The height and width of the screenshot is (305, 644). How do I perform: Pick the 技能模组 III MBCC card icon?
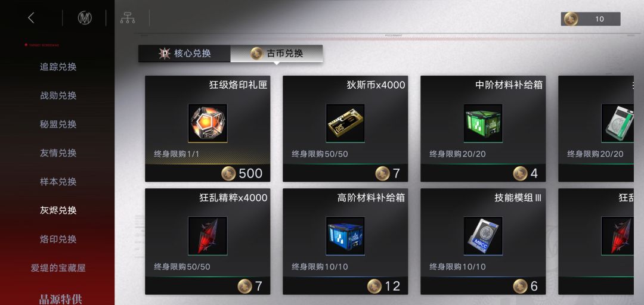tap(483, 236)
